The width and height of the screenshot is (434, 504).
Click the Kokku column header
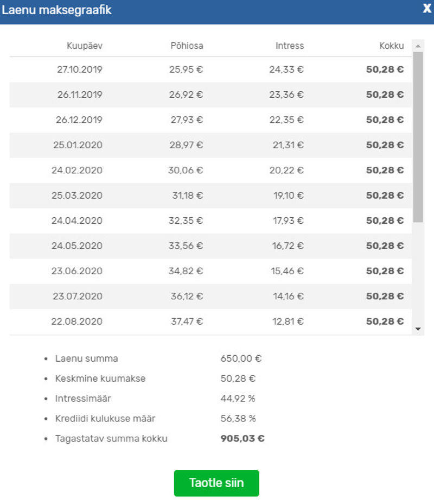391,46
